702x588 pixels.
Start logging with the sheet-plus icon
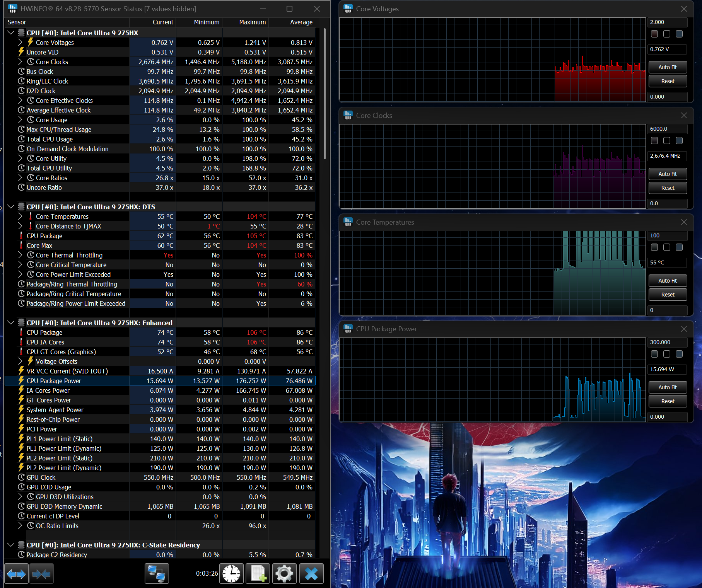(x=258, y=574)
